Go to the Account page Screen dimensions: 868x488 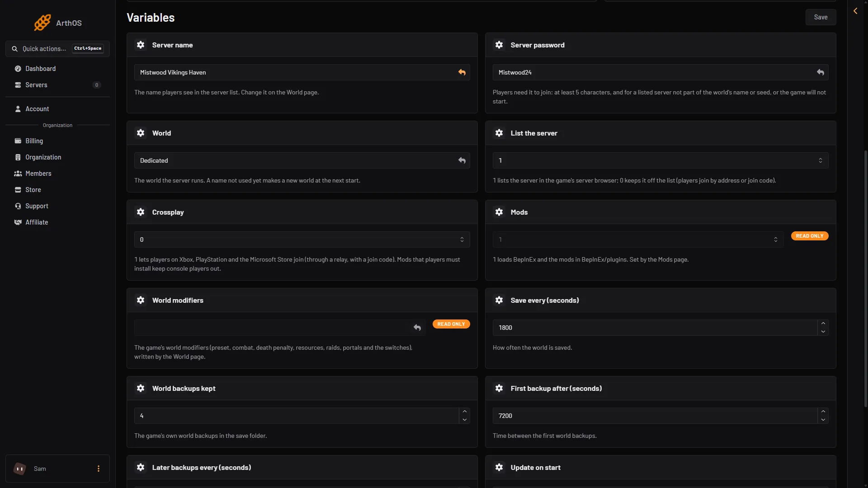pyautogui.click(x=57, y=109)
